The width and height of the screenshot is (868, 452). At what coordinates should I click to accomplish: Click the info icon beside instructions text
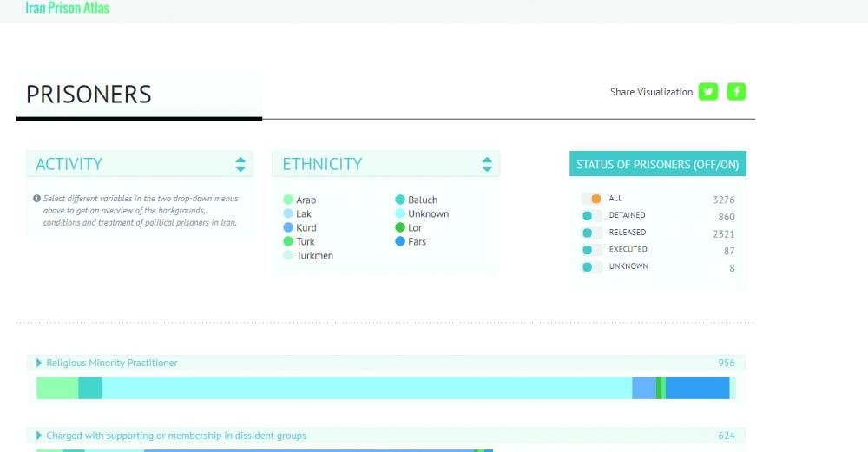coord(36,199)
